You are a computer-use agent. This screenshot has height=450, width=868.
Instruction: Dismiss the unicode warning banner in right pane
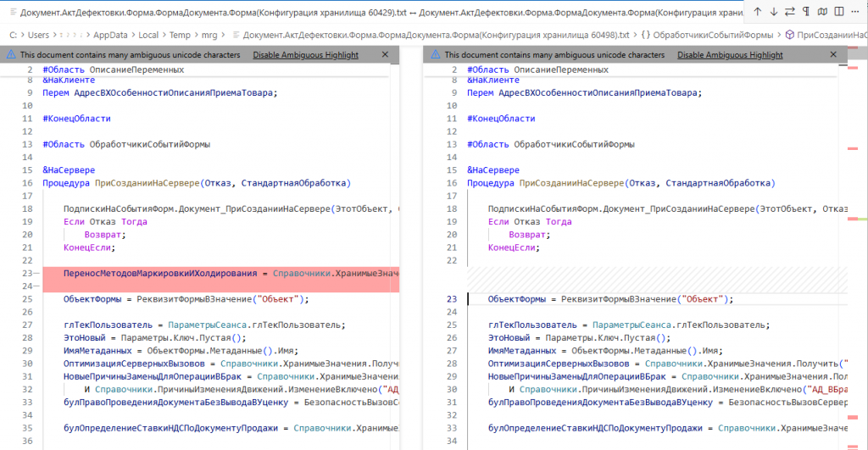click(833, 54)
